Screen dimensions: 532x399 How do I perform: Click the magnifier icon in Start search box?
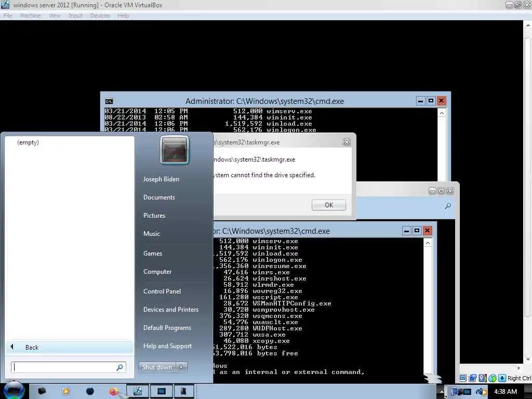(120, 367)
